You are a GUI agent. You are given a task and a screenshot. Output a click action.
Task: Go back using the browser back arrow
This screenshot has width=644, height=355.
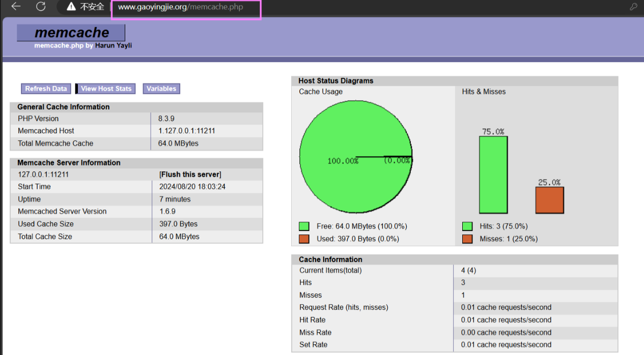click(x=16, y=7)
